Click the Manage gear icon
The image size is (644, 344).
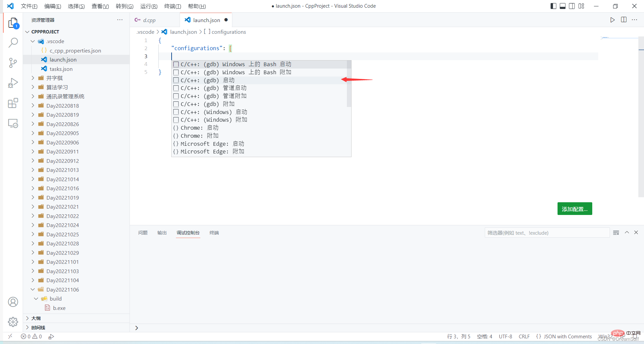click(x=13, y=322)
